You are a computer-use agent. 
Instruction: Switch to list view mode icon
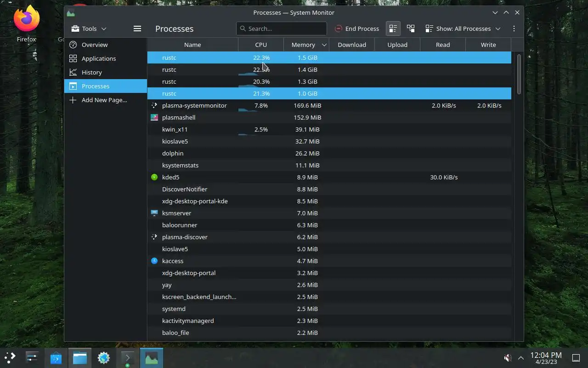393,29
